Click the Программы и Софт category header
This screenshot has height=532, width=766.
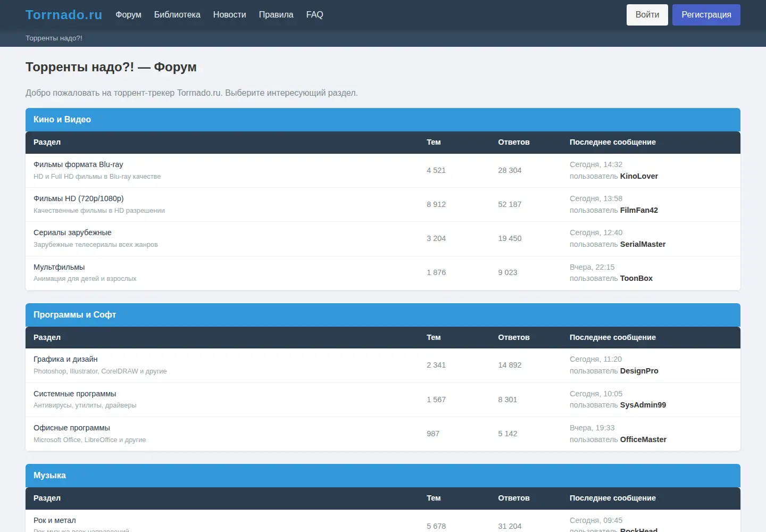[383, 315]
